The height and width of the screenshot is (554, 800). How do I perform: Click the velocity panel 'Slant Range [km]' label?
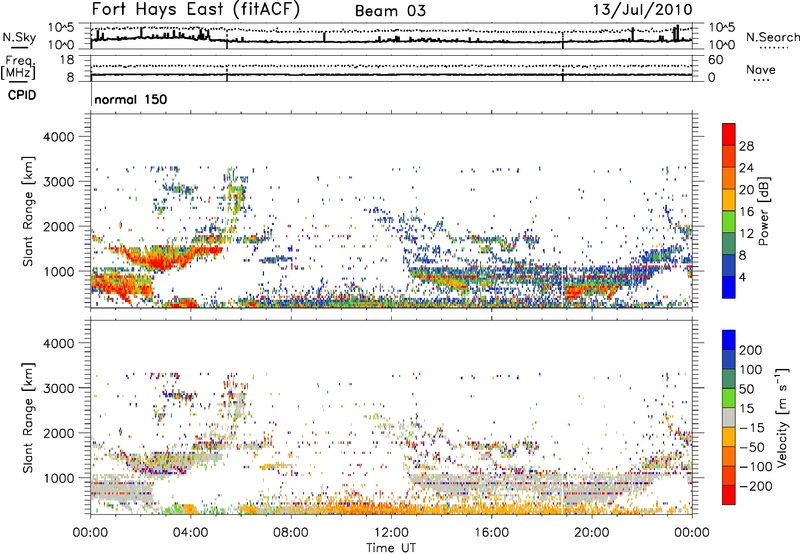pyautogui.click(x=29, y=418)
